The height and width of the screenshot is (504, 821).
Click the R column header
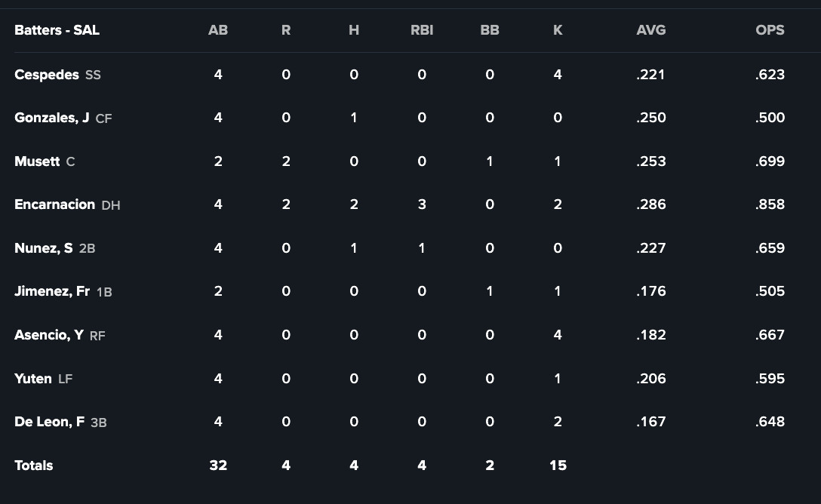286,30
